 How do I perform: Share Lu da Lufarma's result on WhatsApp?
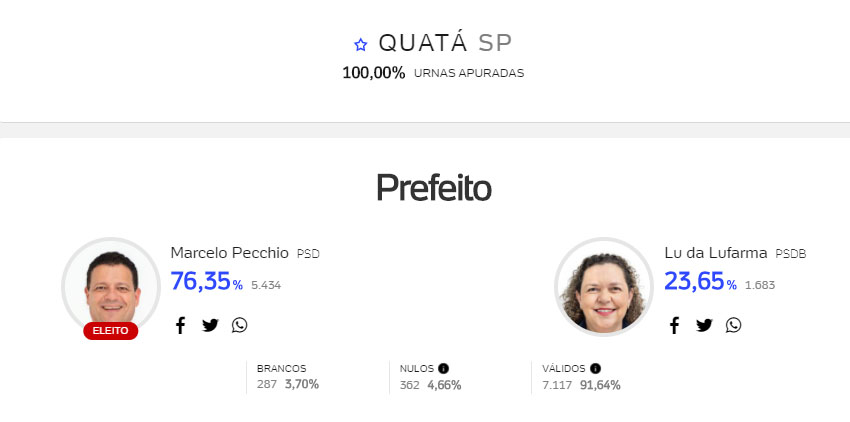pos(733,325)
